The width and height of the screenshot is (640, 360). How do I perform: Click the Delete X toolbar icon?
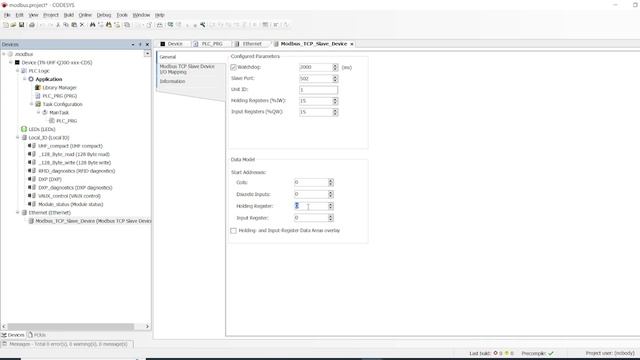pos(82,25)
